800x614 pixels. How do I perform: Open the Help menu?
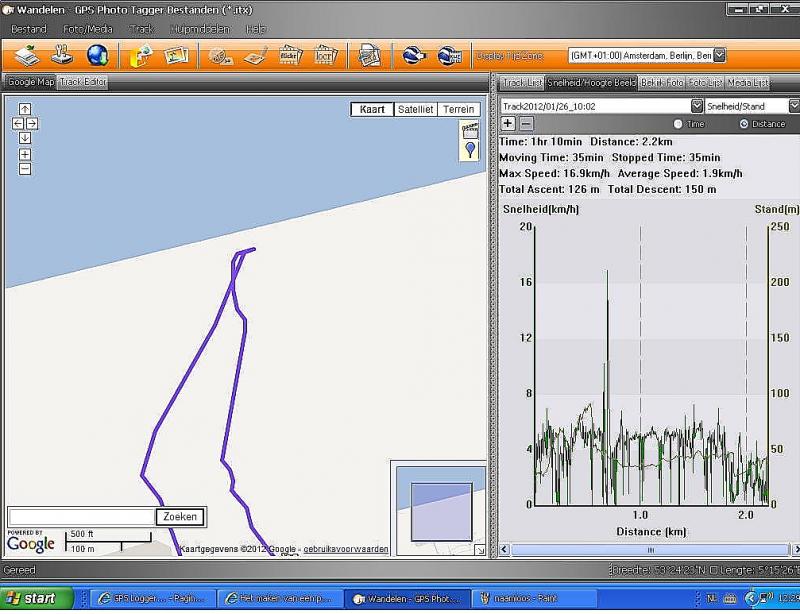point(256,29)
